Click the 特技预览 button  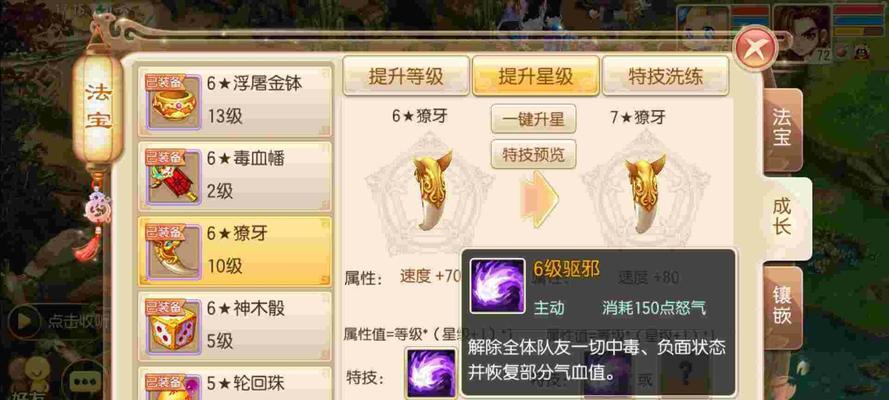tap(534, 154)
